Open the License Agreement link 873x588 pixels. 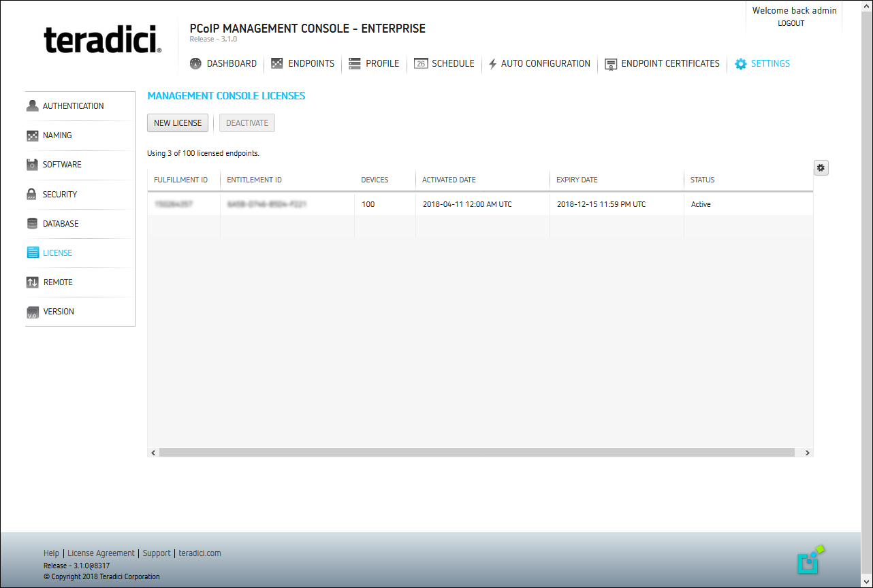(101, 553)
